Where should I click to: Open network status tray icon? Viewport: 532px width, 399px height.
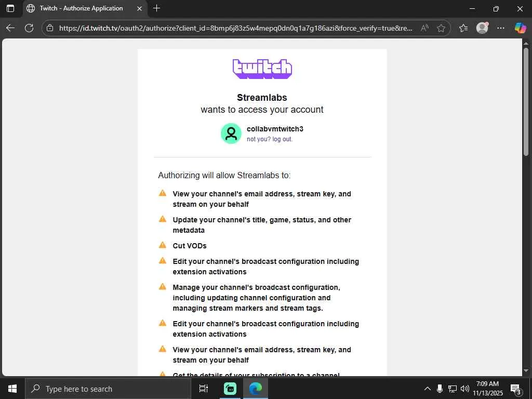point(453,389)
